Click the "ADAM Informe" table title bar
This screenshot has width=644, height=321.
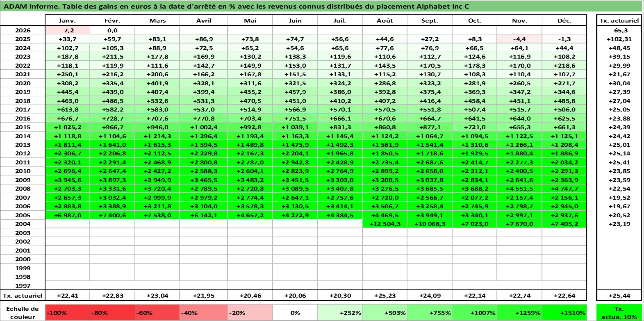(x=321, y=6)
